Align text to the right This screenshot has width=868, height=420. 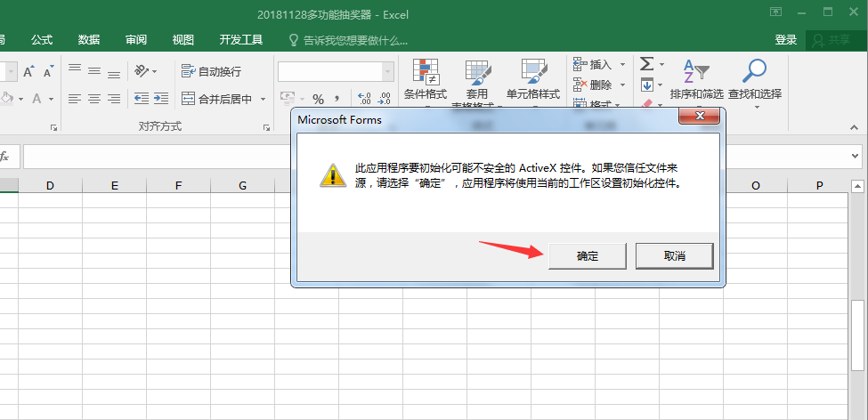click(113, 99)
